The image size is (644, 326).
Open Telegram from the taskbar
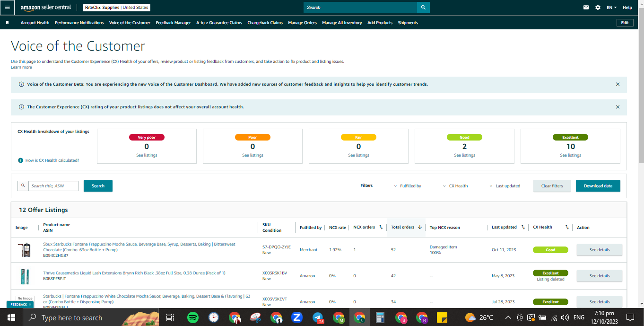[318, 317]
